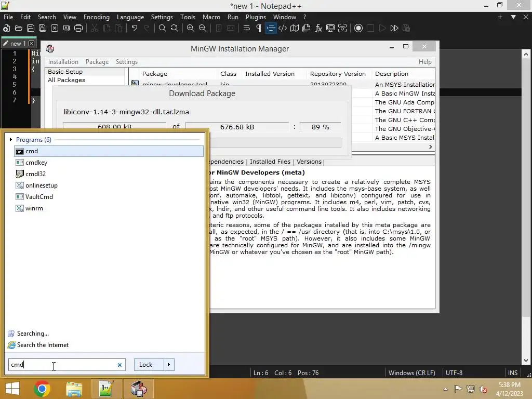The width and height of the screenshot is (532, 399).
Task: Open the MinGW Installation menu
Action: point(63,62)
